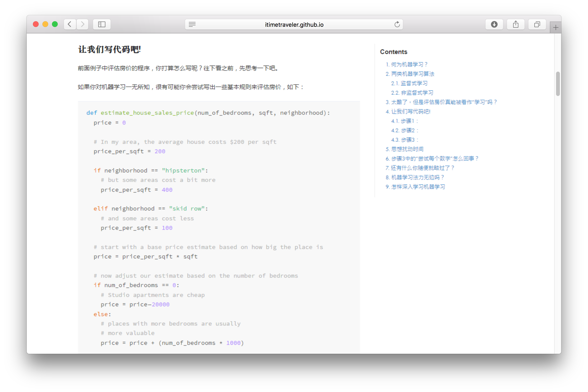Open a new tab with plus button
Image resolution: width=588 pixels, height=392 pixels.
555,27
